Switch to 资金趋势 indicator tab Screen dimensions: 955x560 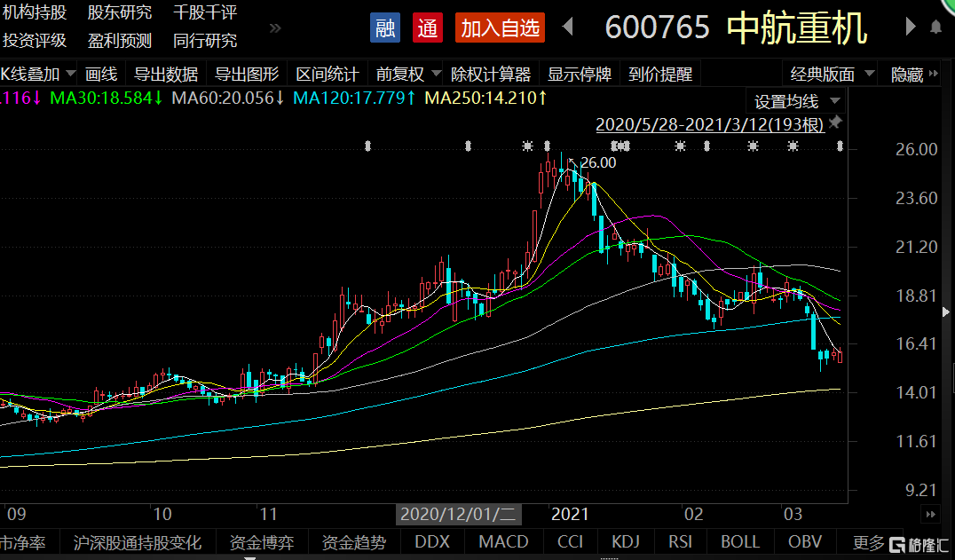tap(354, 542)
